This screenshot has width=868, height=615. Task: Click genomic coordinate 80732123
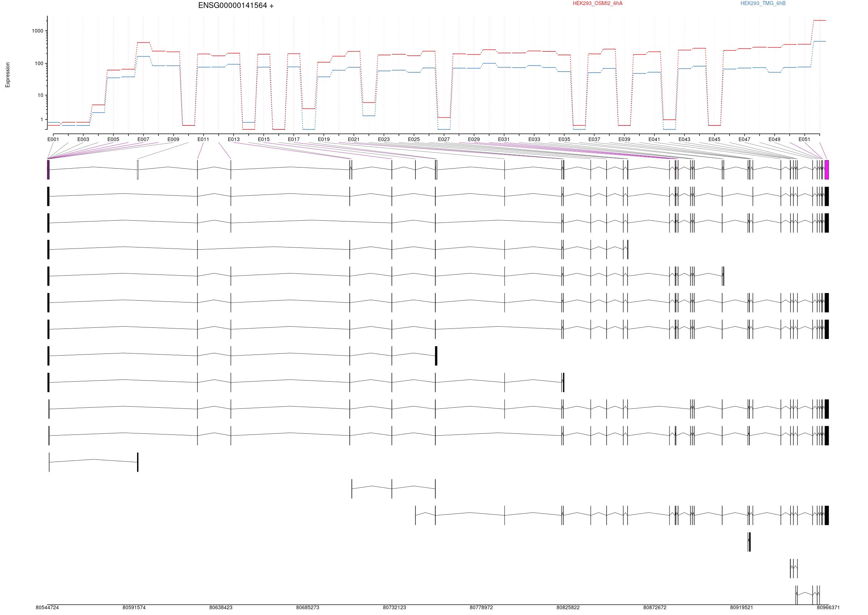coord(395,607)
